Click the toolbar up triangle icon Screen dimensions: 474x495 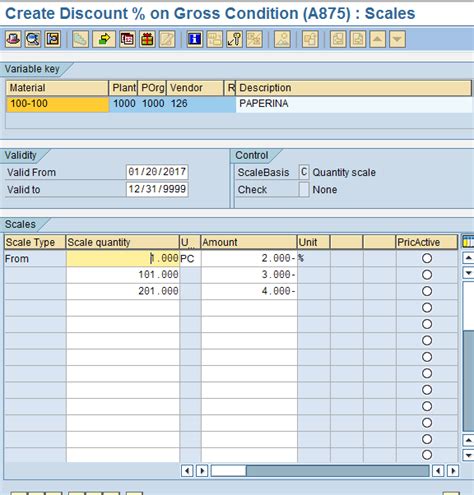tap(378, 39)
